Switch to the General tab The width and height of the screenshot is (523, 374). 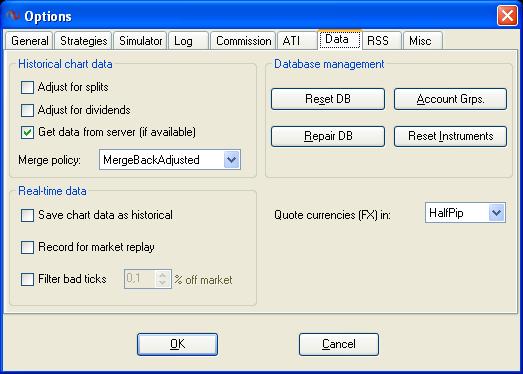(x=29, y=41)
